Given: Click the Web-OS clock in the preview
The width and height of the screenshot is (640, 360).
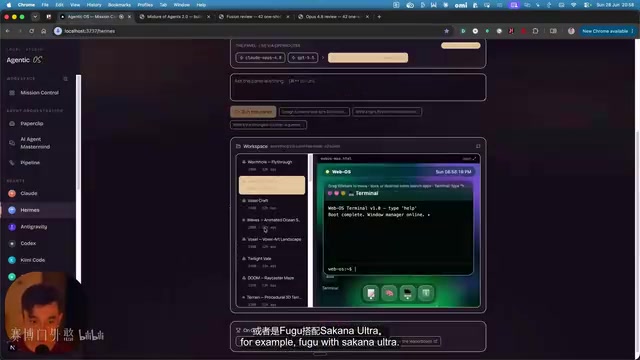Looking at the screenshot, I should pyautogui.click(x=453, y=172).
